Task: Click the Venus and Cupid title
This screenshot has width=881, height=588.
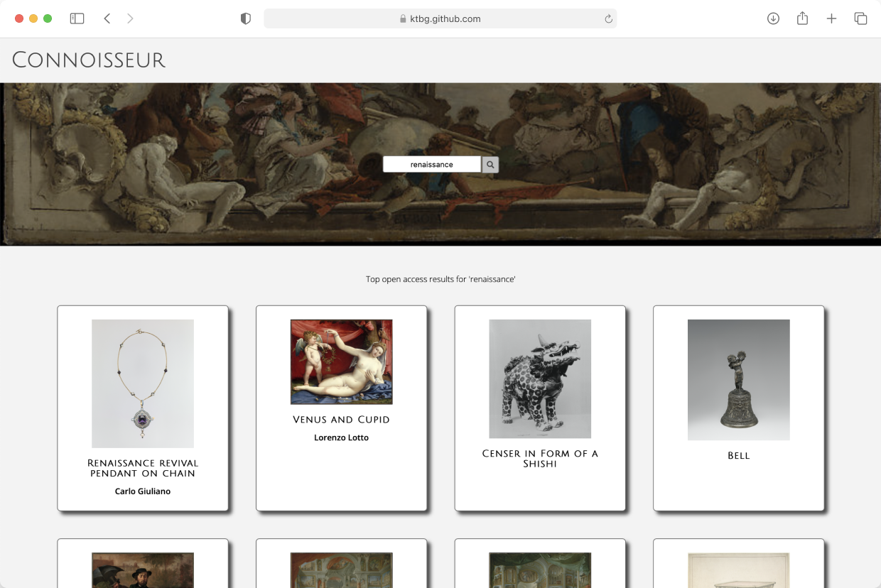Action: pyautogui.click(x=341, y=420)
